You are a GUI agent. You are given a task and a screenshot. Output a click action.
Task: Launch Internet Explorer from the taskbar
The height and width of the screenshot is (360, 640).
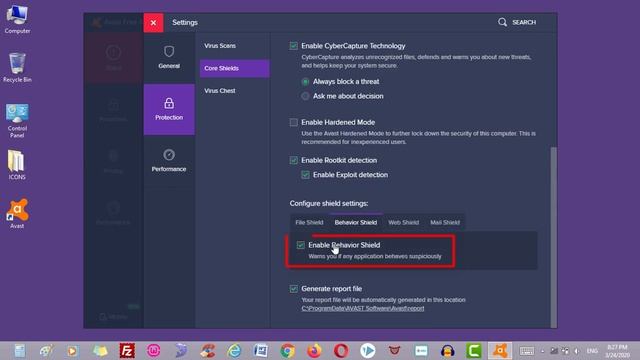[x=234, y=351]
